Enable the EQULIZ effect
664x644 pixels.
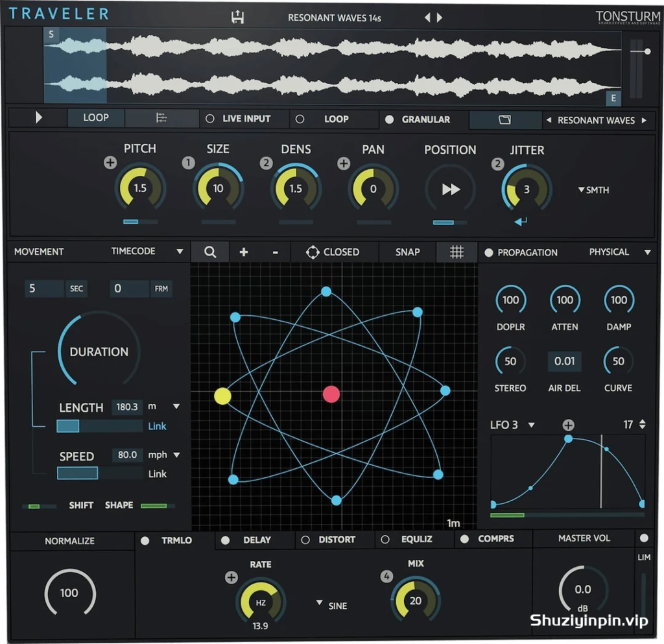385,540
